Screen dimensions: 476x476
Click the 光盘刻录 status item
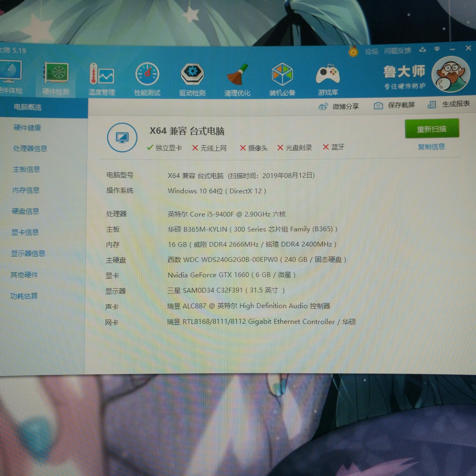click(295, 148)
